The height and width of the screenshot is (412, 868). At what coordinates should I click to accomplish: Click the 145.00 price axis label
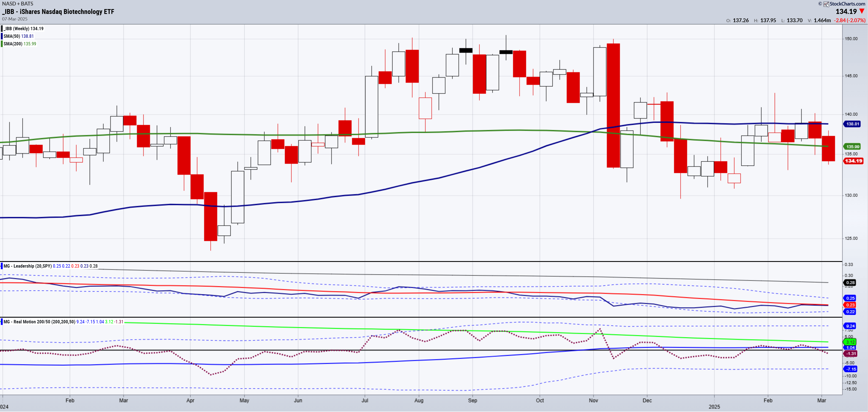(851, 76)
